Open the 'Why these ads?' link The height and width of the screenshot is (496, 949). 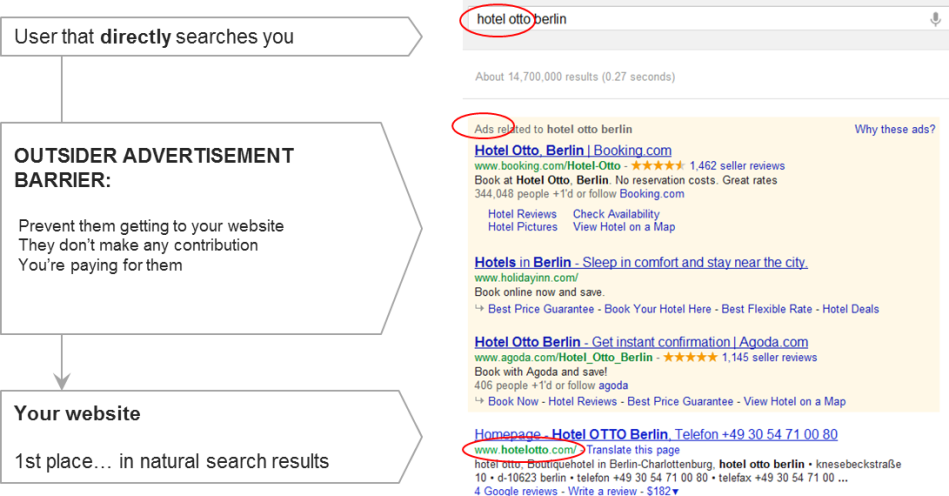pyautogui.click(x=895, y=129)
